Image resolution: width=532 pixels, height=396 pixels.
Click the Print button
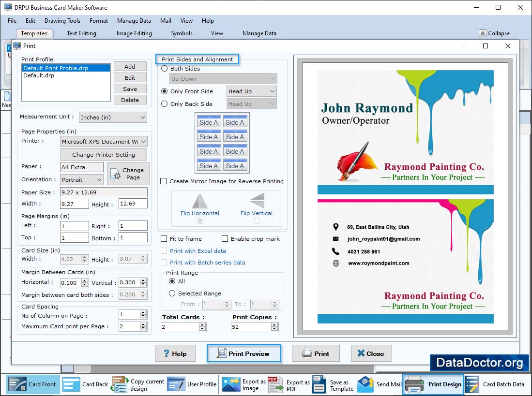tap(316, 353)
